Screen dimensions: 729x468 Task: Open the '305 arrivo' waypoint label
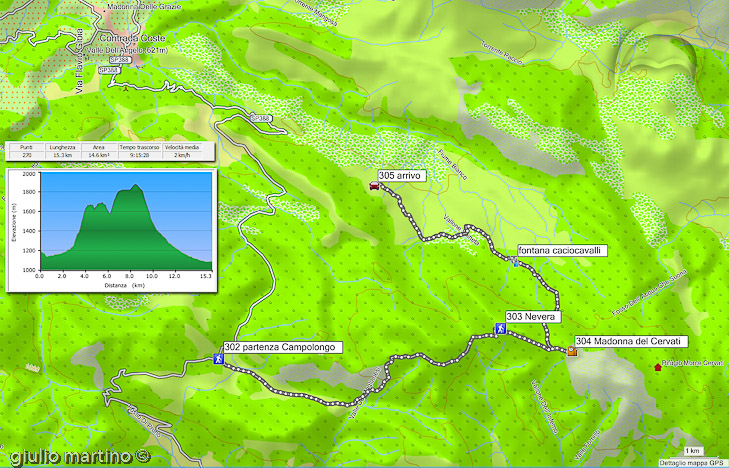coord(402,176)
